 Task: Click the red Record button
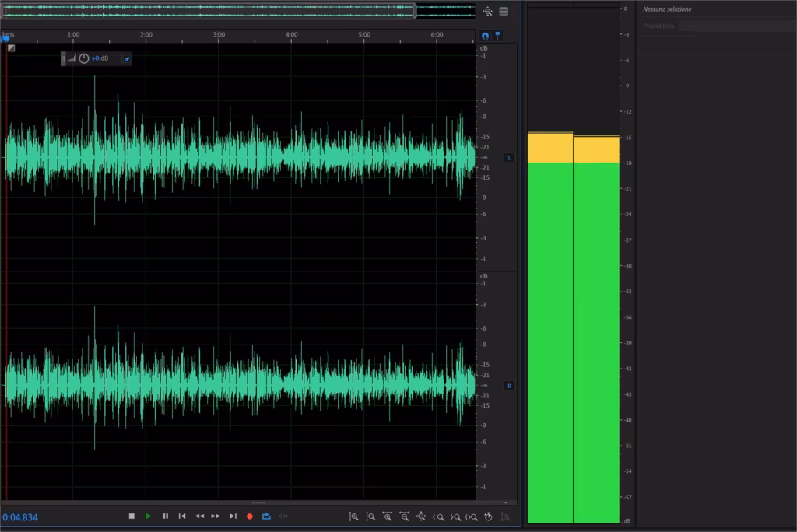coord(248,516)
